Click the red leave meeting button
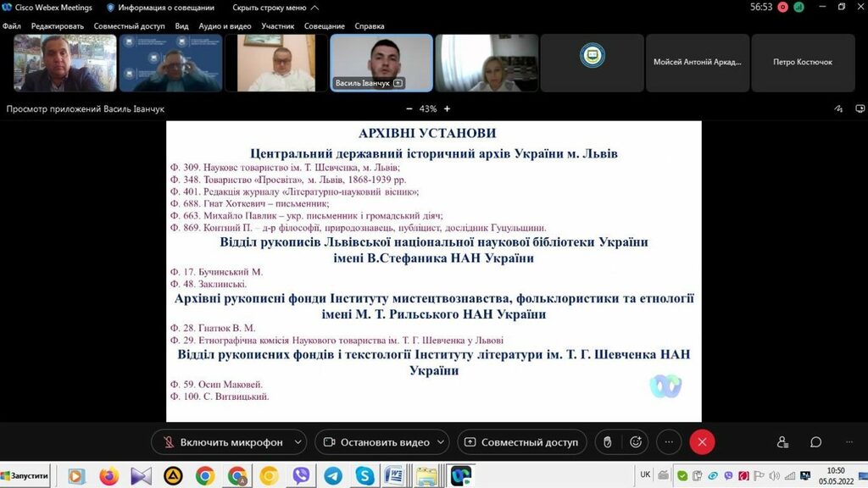The height and width of the screenshot is (488, 868). click(702, 442)
